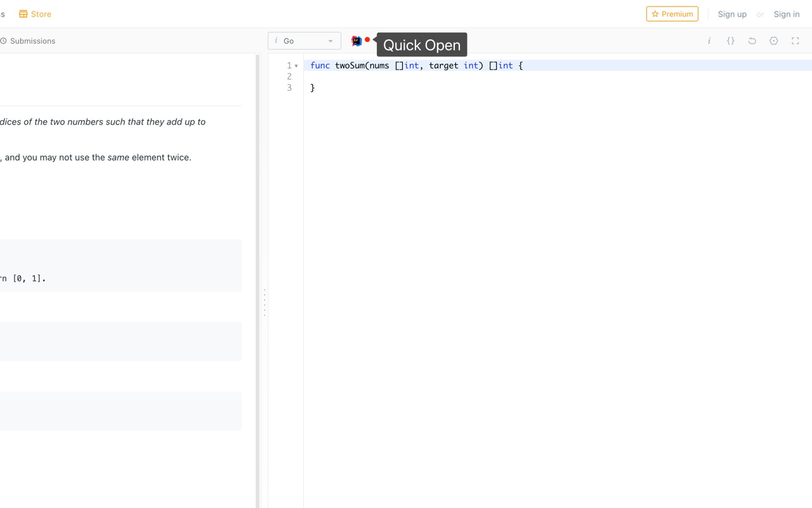This screenshot has height=508, width=812.
Task: Click the red recording dot indicator
Action: point(367,39)
